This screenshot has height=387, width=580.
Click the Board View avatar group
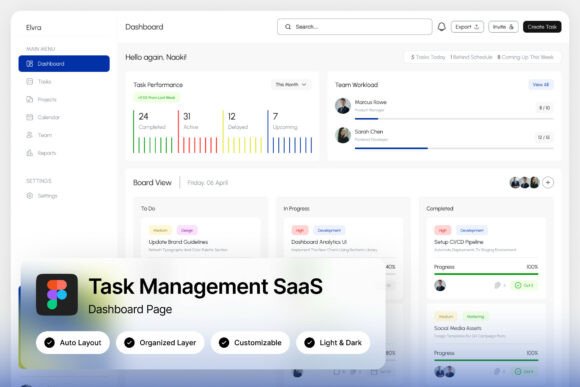click(x=525, y=182)
